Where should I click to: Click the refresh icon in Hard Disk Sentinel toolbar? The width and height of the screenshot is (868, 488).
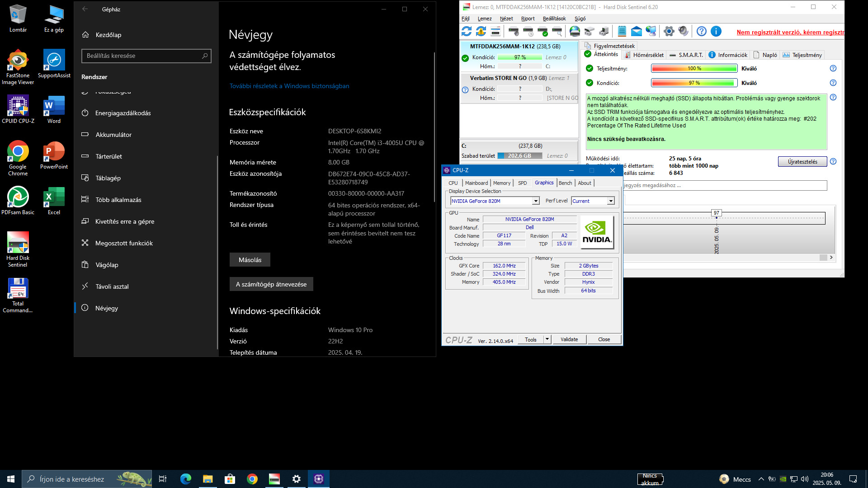coord(467,31)
